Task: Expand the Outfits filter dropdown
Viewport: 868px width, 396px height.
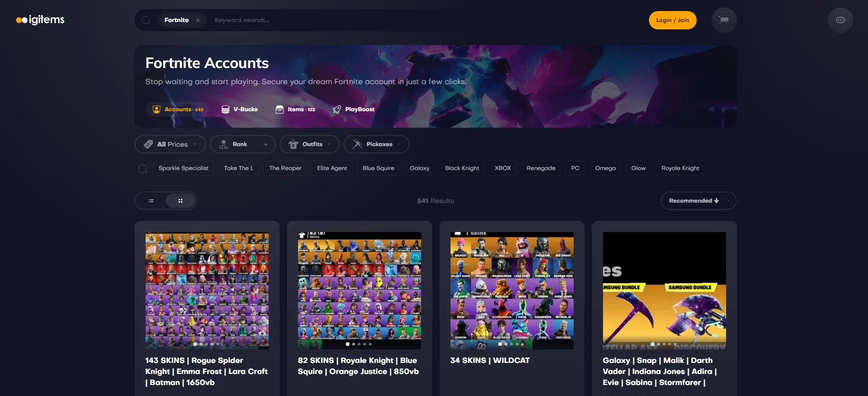Action: [310, 144]
